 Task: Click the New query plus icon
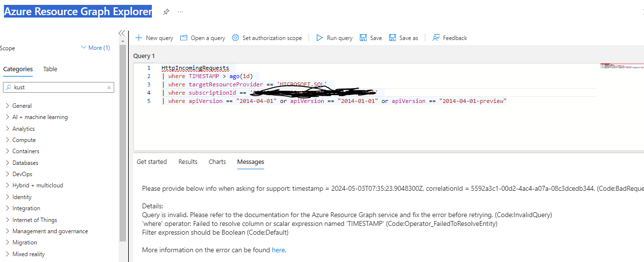tap(139, 38)
